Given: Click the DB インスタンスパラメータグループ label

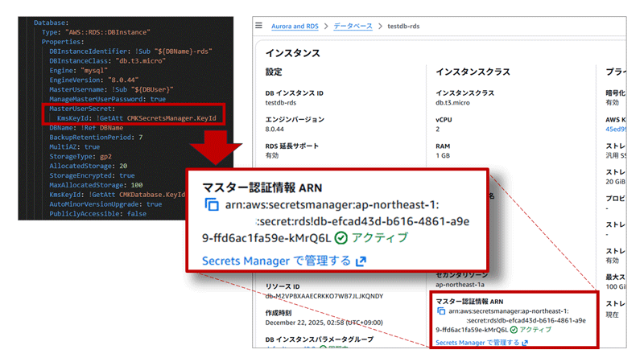Looking at the screenshot, I should (x=319, y=339).
